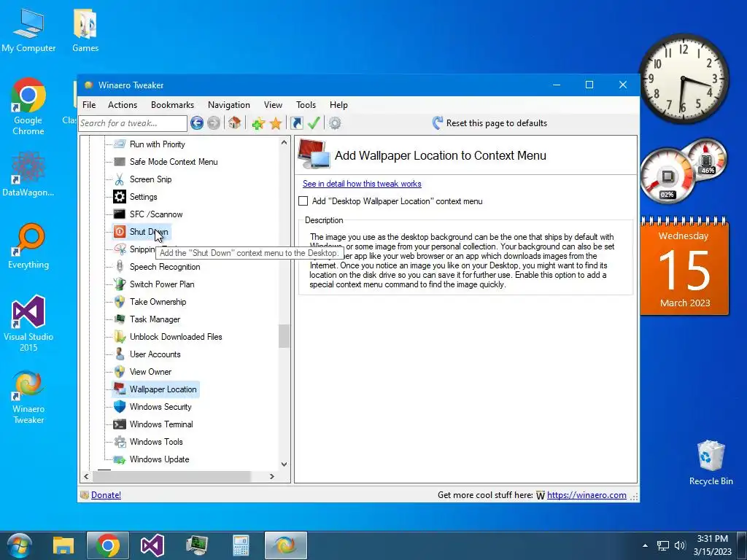This screenshot has height=560, width=747.
Task: Open "See in detail how this tweak works" link
Action: coord(362,184)
